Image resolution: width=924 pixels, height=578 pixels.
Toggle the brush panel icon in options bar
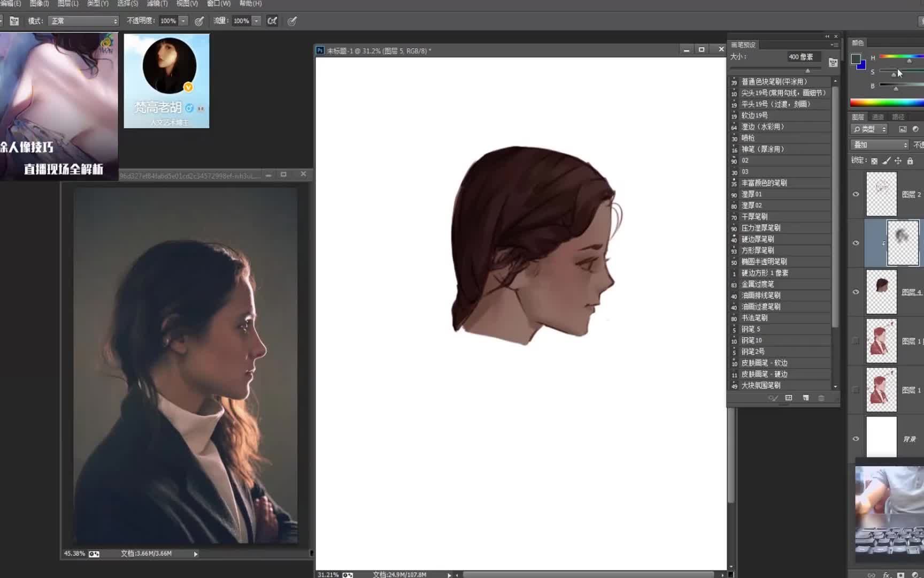click(x=14, y=21)
